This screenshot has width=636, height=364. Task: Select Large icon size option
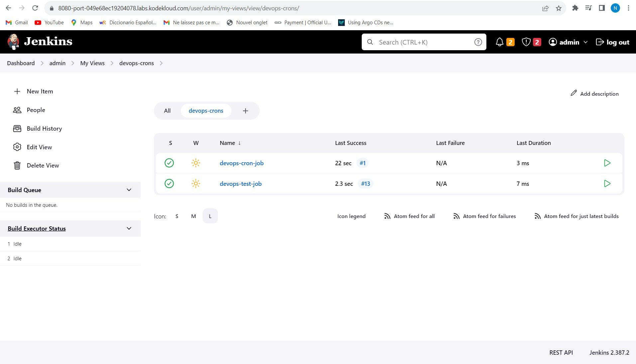(x=210, y=216)
